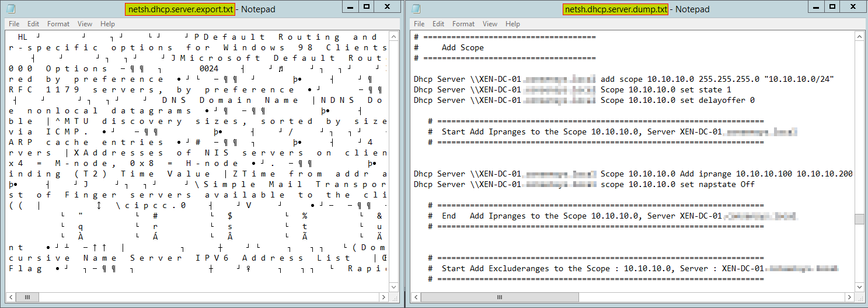The width and height of the screenshot is (868, 308).
Task: Maximize the netsh.dhcp.server.export.txt window
Action: 367,7
